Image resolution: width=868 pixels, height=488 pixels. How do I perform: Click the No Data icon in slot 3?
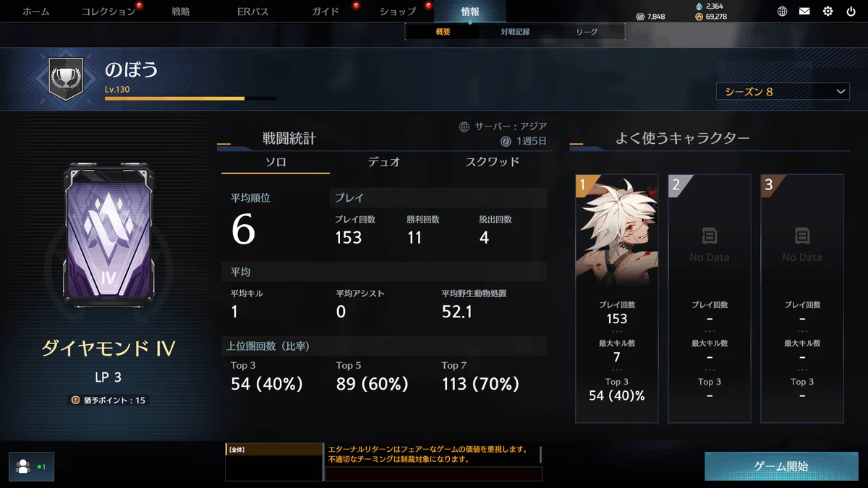pos(801,236)
